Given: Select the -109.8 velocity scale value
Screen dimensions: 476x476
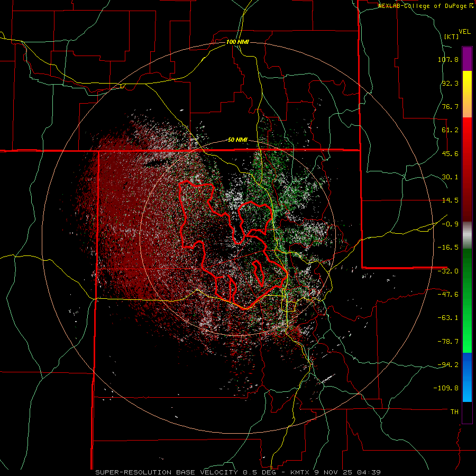Looking at the screenshot, I should pos(446,388).
